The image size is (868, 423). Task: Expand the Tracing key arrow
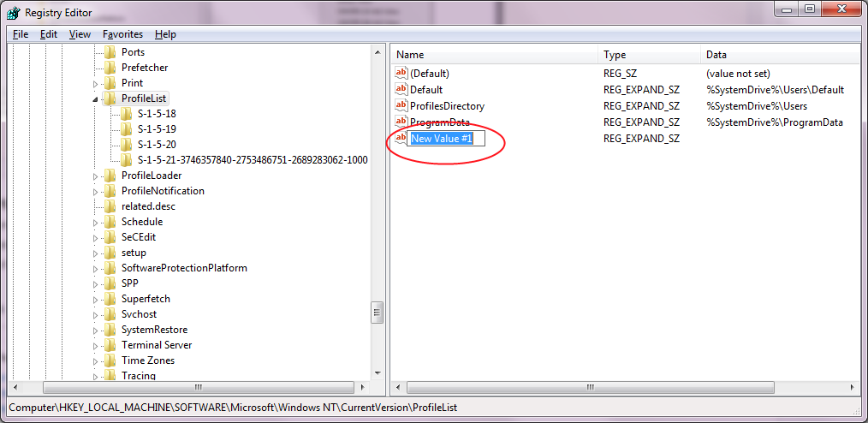95,377
